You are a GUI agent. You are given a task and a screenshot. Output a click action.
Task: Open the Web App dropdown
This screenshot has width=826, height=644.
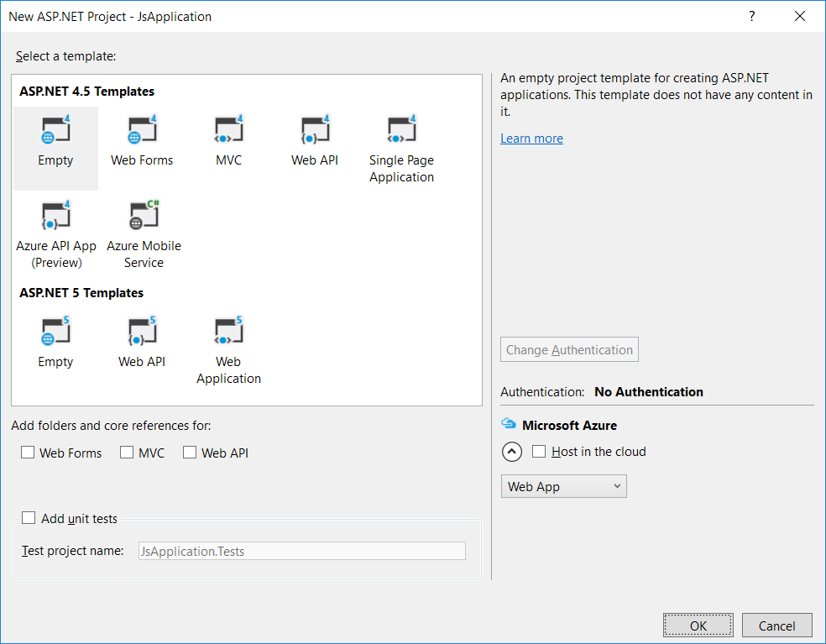click(x=563, y=486)
